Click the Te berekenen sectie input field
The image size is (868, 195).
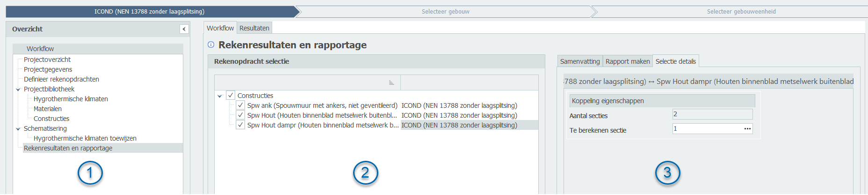[x=706, y=128]
